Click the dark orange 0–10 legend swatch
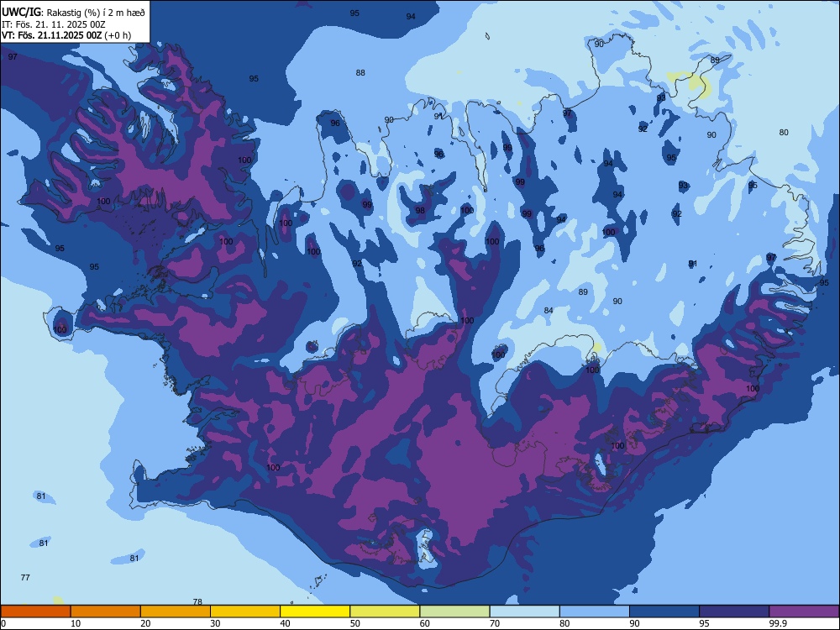This screenshot has width=840, height=630. pos(35,612)
